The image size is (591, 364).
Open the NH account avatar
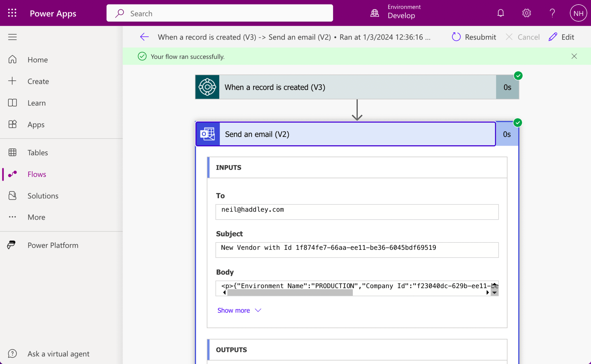click(578, 13)
